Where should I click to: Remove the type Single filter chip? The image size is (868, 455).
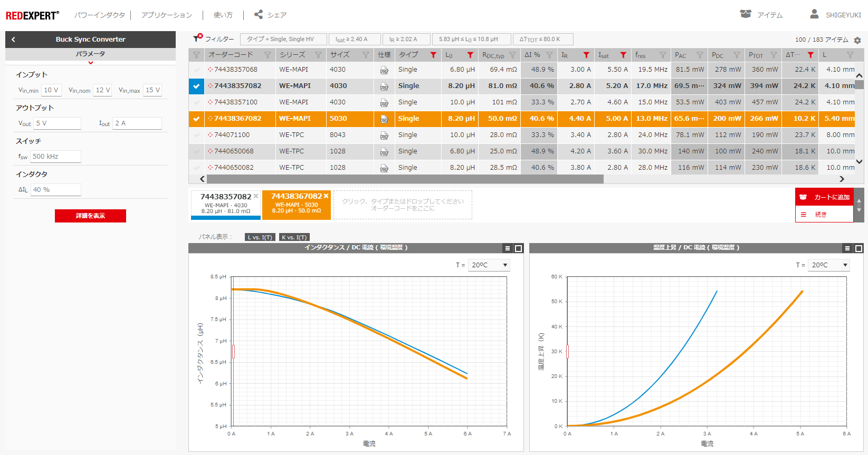coord(283,39)
